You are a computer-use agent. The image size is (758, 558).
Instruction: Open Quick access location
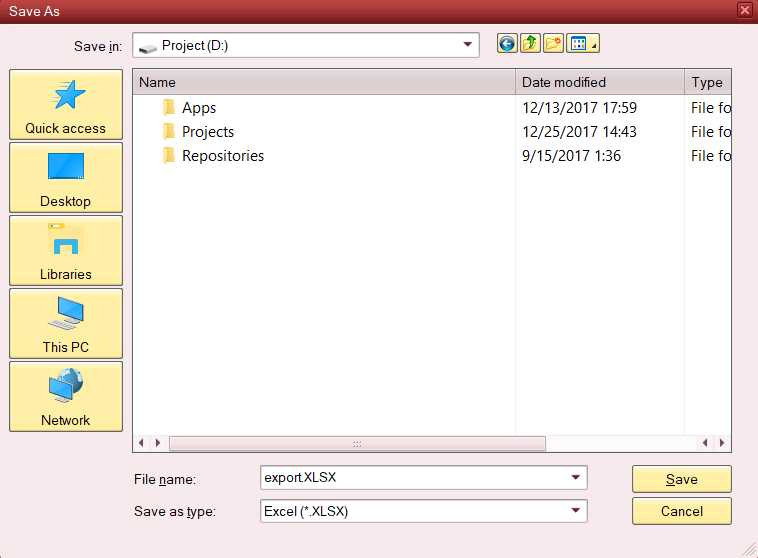(66, 104)
